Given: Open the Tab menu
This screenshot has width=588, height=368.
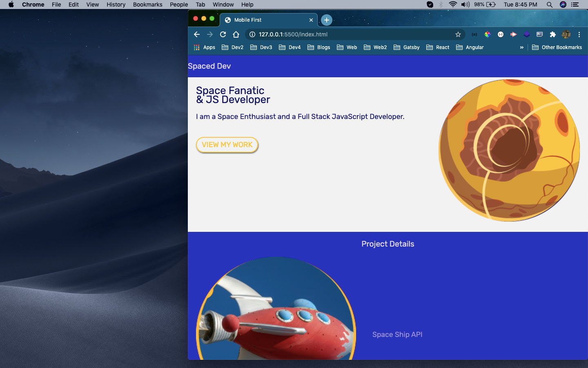Looking at the screenshot, I should tap(200, 4).
